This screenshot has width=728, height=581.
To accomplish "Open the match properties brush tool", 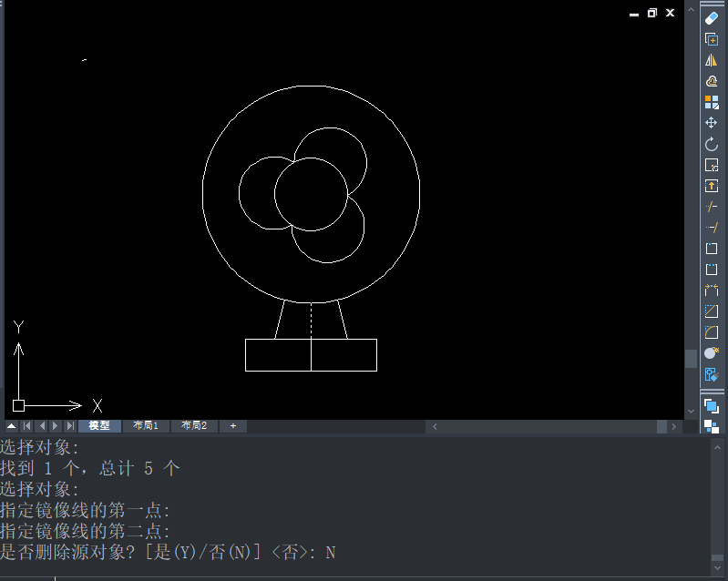I will click(x=712, y=374).
